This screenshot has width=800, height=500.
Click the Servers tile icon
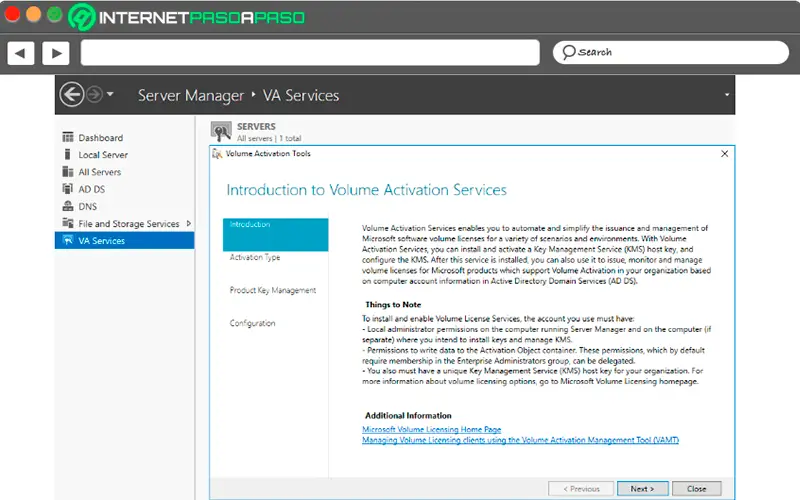click(x=222, y=131)
